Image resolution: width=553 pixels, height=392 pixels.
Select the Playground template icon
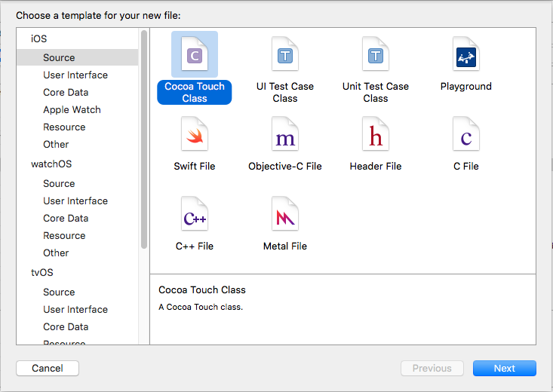click(466, 55)
